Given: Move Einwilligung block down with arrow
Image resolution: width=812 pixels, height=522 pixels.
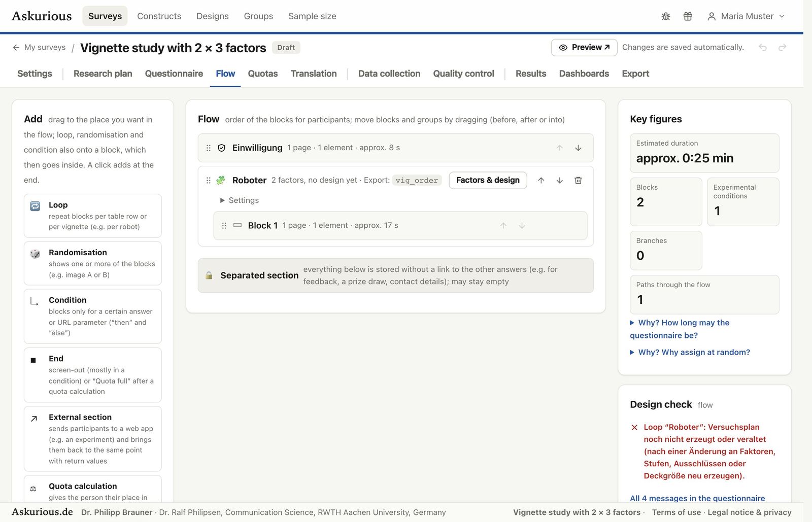Looking at the screenshot, I should coord(578,148).
